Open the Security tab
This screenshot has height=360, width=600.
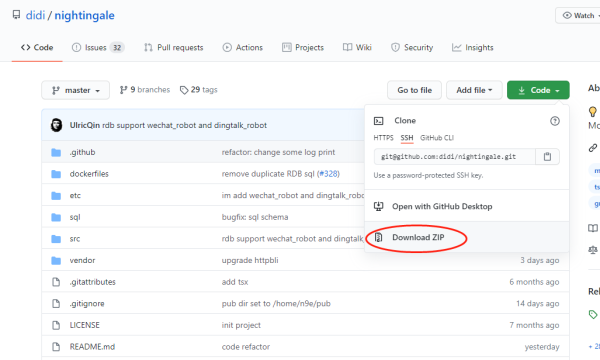412,47
